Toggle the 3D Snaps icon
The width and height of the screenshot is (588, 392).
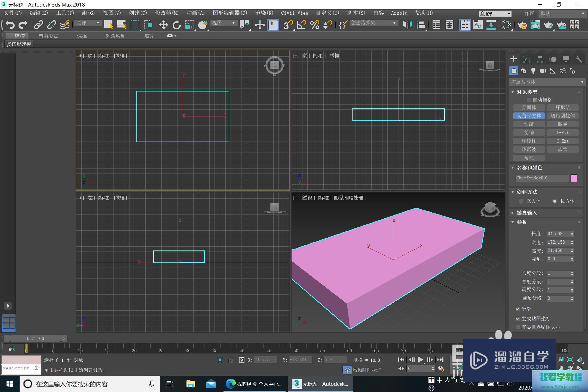tap(288, 25)
